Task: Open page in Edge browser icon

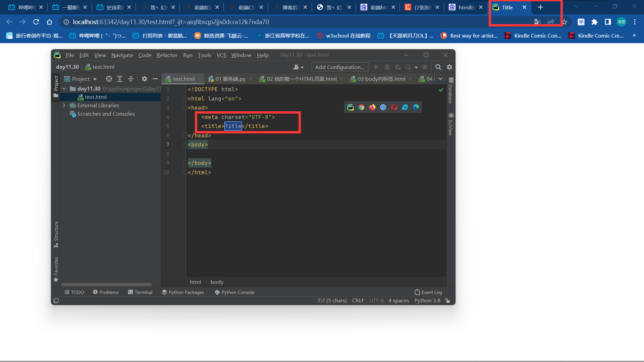Action: click(x=416, y=107)
